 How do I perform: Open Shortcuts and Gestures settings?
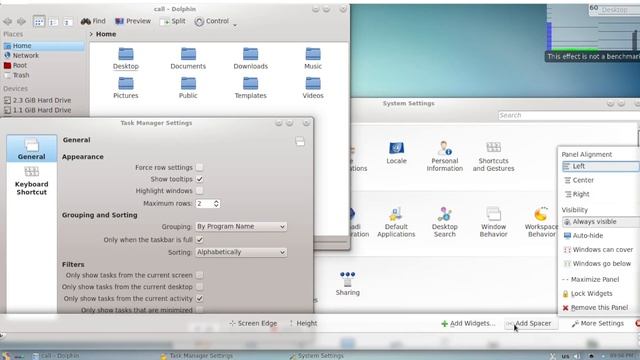tap(493, 156)
